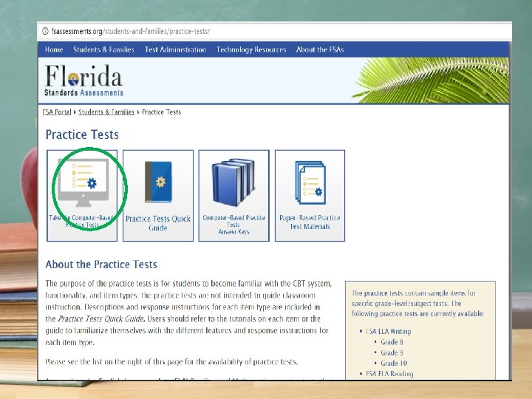Open the Test Administration menu
The image size is (532, 399).
coord(175,50)
